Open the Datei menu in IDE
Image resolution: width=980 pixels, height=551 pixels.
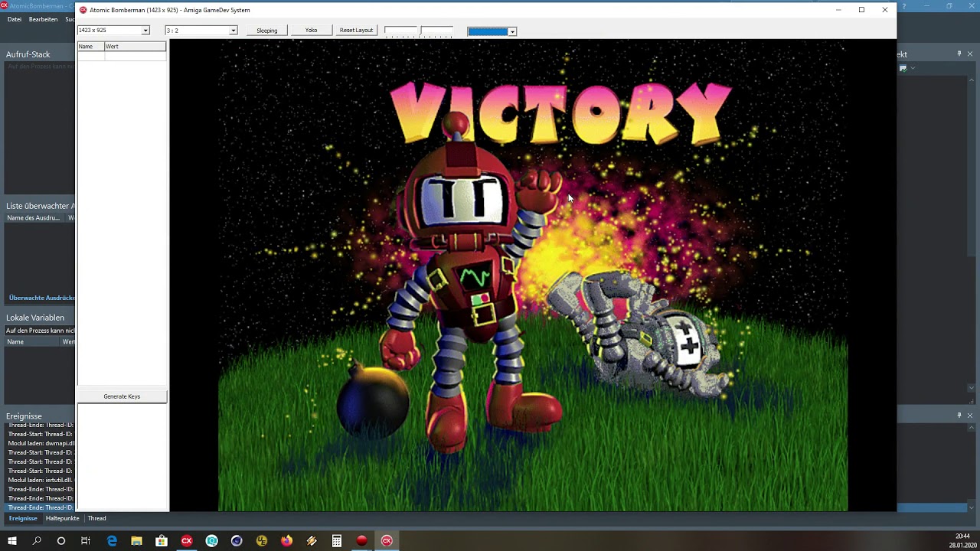click(15, 19)
